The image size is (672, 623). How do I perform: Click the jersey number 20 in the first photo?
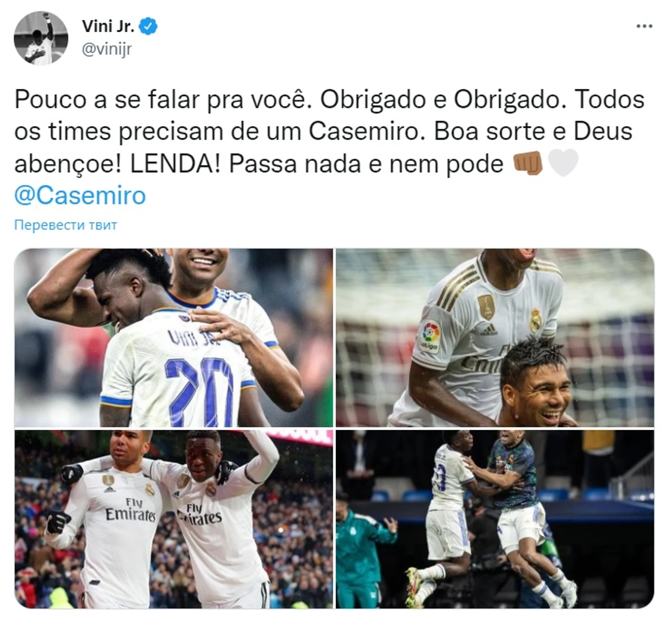click(200, 392)
